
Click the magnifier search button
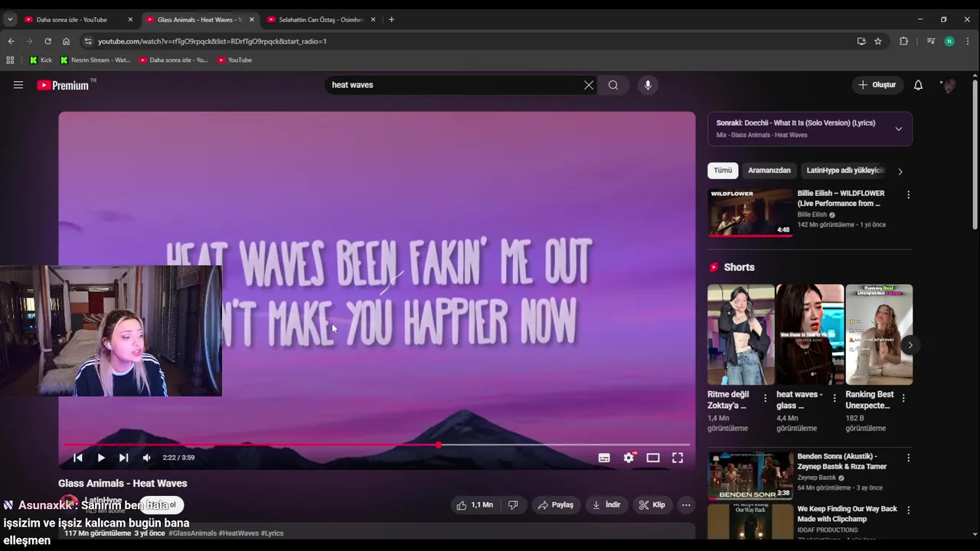[613, 85]
